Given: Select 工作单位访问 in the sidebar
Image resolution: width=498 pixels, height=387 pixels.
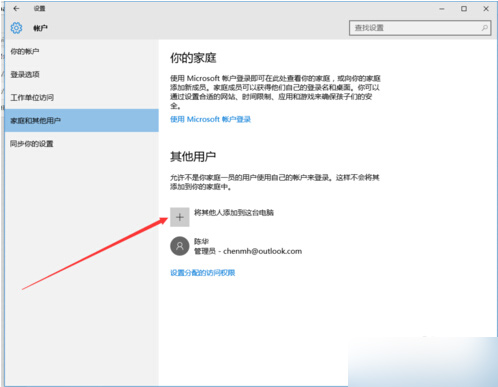Looking at the screenshot, I should (x=32, y=97).
